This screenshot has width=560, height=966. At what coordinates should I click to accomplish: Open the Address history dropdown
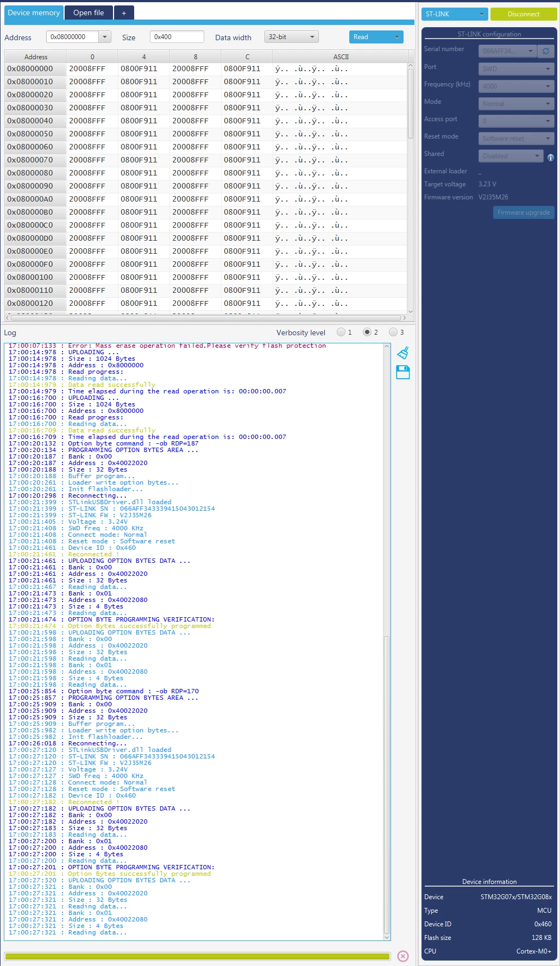point(105,37)
